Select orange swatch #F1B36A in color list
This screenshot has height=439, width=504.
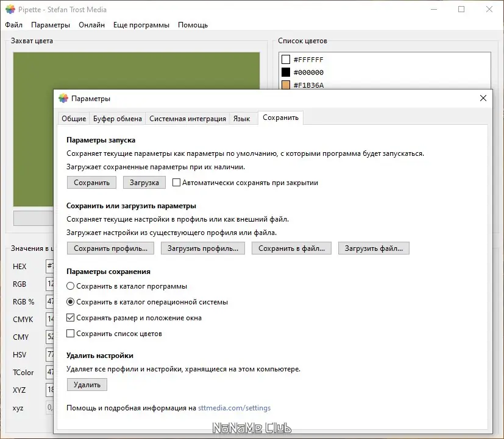[x=286, y=85]
